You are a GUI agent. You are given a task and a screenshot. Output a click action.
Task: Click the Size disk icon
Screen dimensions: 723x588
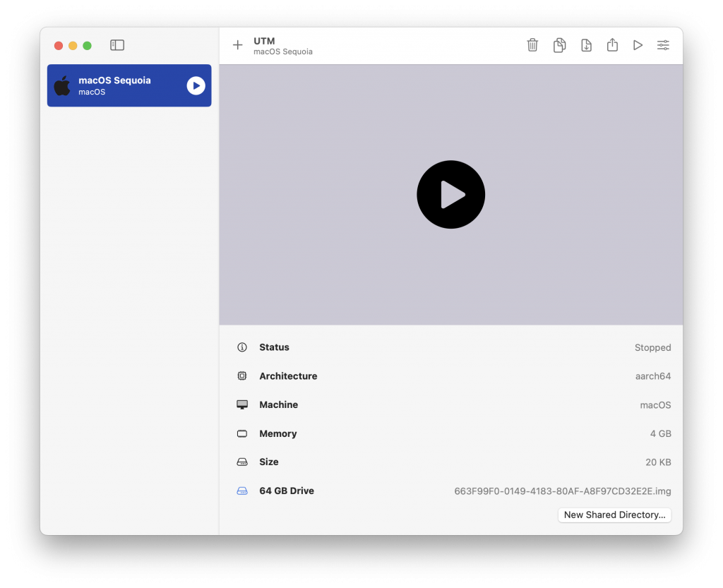point(242,462)
